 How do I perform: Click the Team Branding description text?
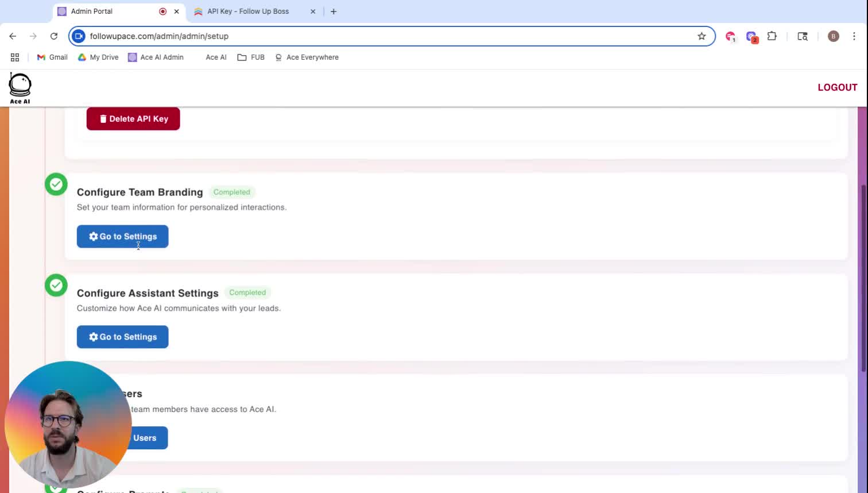pos(181,207)
